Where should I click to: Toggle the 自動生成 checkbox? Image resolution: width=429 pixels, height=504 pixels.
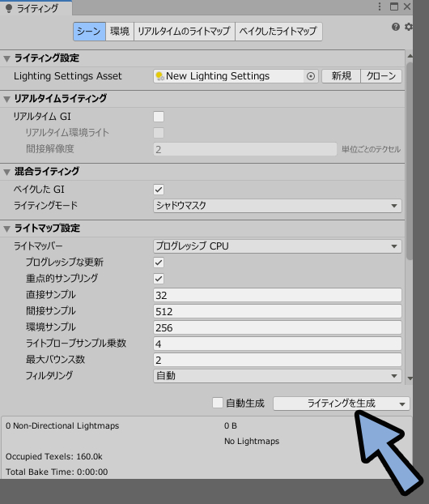coord(218,403)
